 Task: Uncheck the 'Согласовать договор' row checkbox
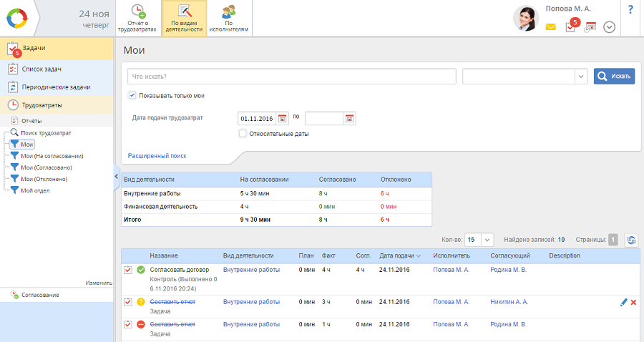[128, 270]
